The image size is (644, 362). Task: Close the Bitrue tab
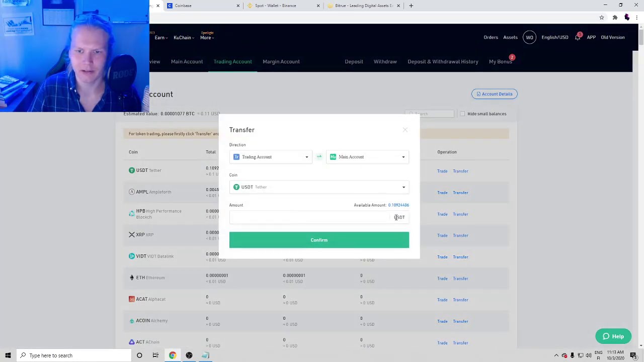point(398,6)
